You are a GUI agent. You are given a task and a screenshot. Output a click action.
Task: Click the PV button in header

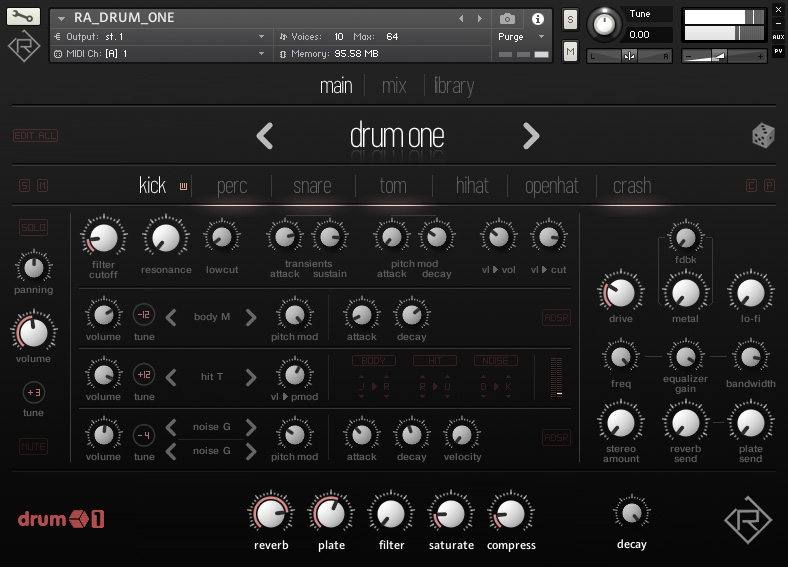778,51
